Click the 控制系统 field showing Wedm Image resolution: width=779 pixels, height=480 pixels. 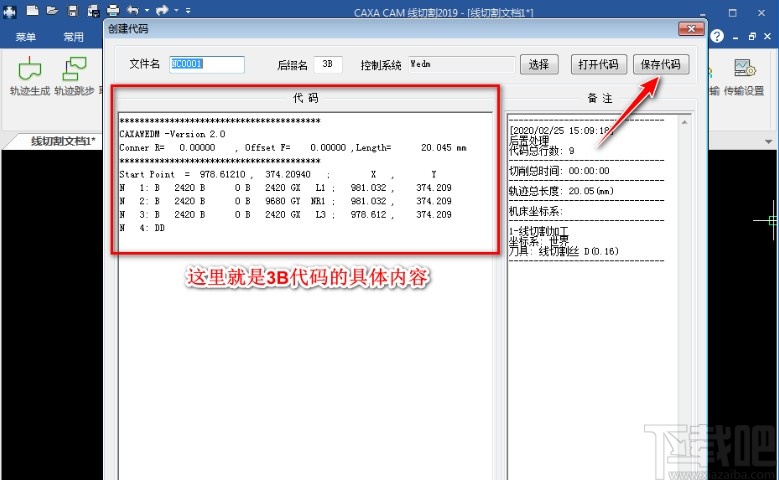(x=462, y=64)
